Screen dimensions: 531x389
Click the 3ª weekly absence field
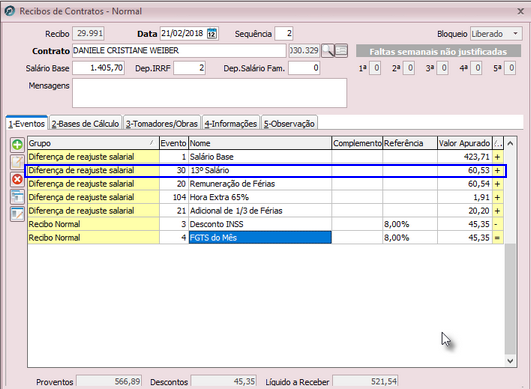[x=443, y=68]
